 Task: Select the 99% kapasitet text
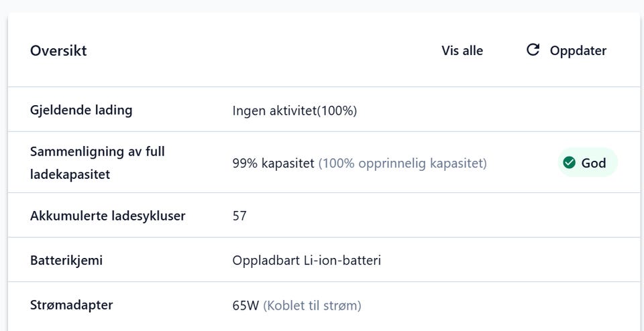pyautogui.click(x=273, y=163)
